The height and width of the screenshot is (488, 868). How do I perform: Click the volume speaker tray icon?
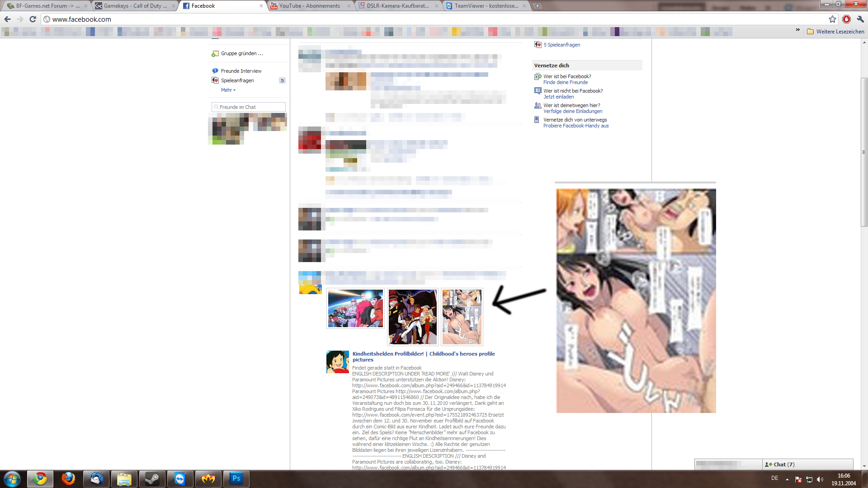[820, 479]
